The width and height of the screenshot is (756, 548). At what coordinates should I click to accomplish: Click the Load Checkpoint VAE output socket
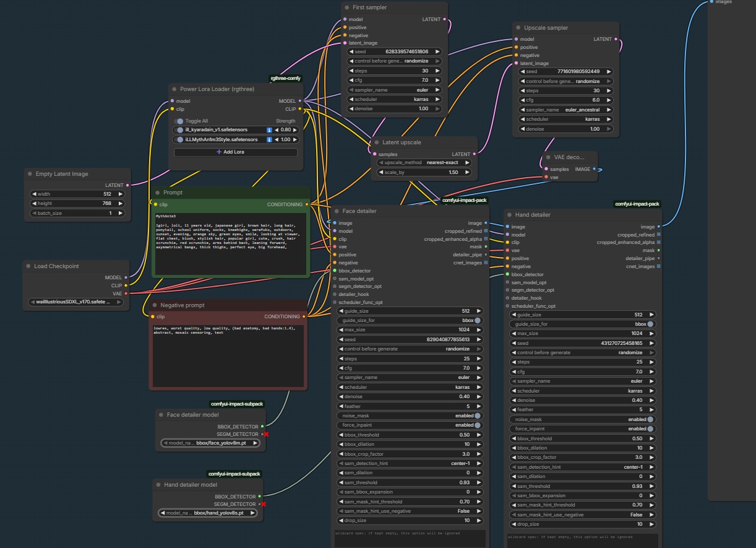click(126, 294)
